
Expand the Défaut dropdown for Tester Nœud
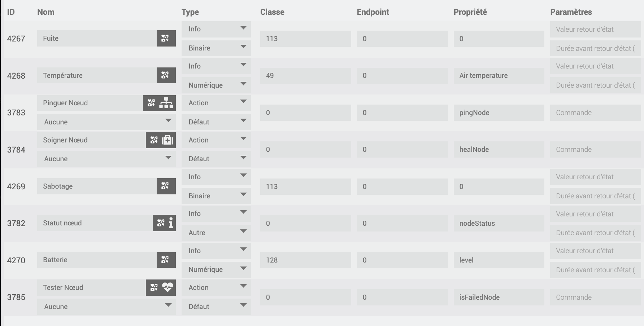(x=216, y=307)
